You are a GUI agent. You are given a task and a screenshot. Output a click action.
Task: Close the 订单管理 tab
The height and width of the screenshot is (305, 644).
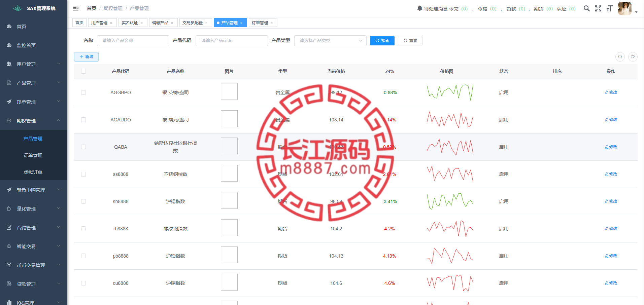[x=272, y=23]
